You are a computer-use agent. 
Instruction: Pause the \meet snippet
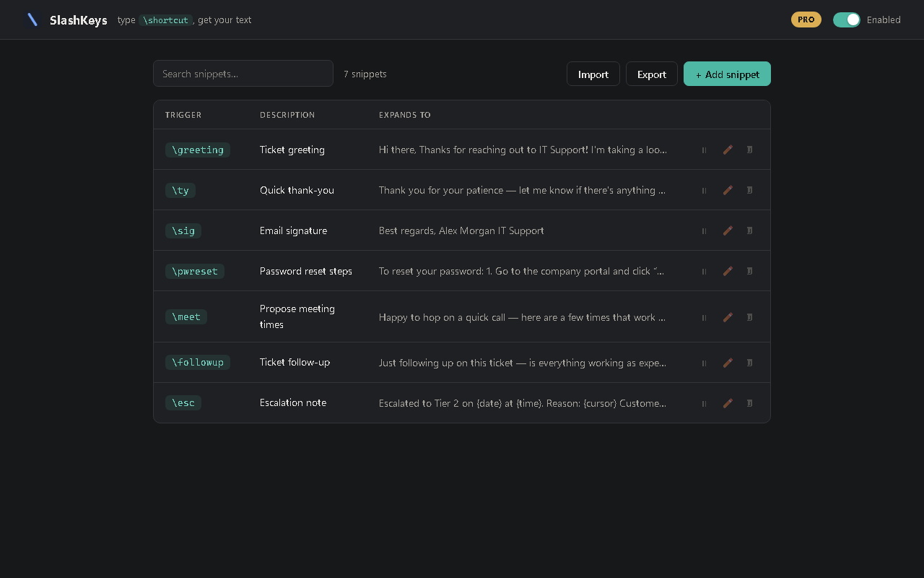click(x=704, y=317)
